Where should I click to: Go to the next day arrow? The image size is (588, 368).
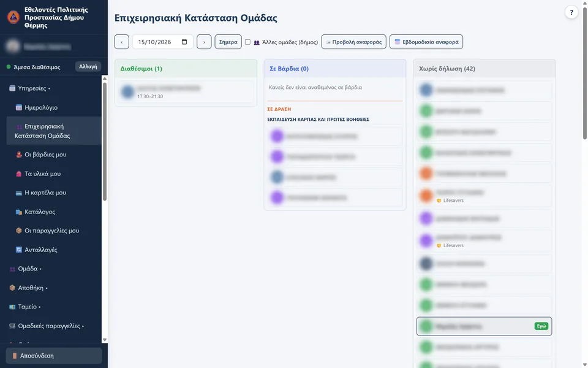coord(204,42)
